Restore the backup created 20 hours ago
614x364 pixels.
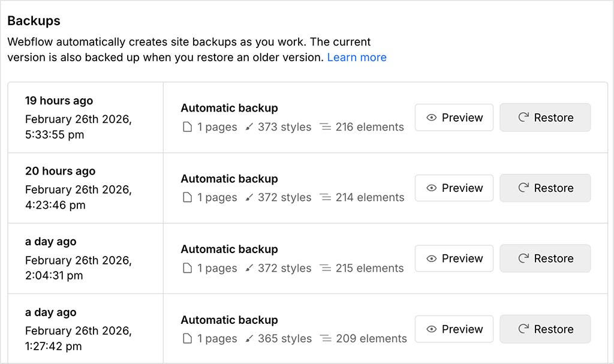click(x=545, y=188)
